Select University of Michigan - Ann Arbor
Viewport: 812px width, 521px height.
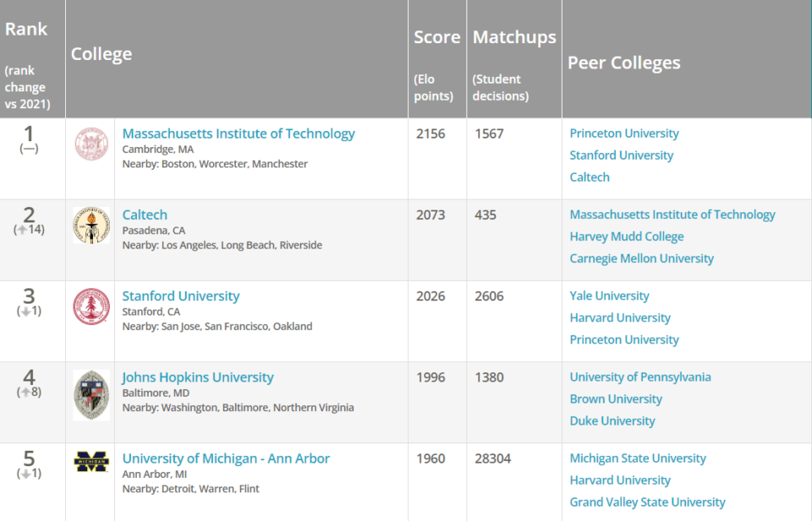[226, 458]
